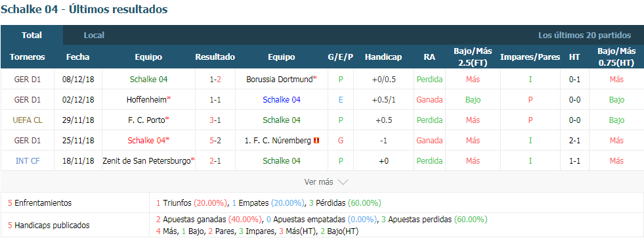Image resolution: width=644 pixels, height=238 pixels.
Task: Select the Total tab
Action: [x=32, y=36]
